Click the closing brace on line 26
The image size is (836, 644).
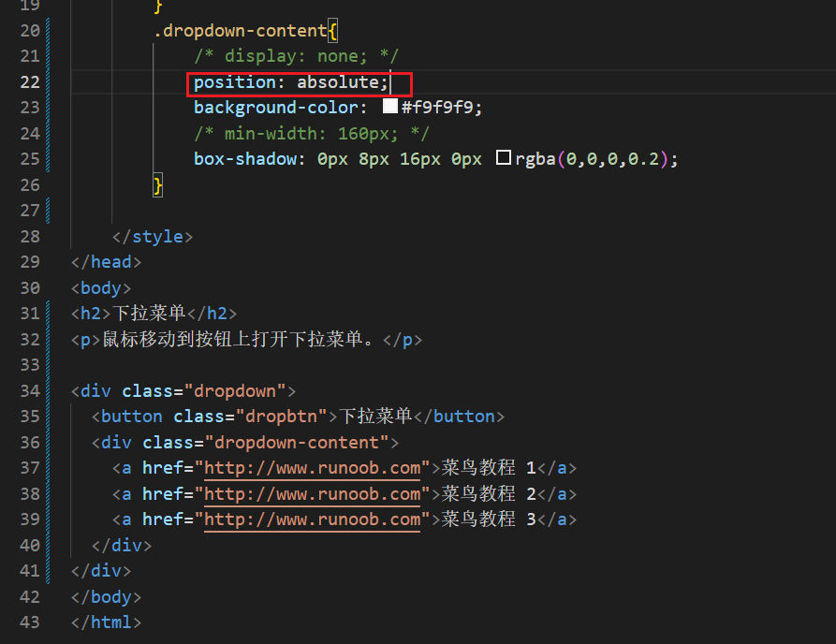click(158, 185)
